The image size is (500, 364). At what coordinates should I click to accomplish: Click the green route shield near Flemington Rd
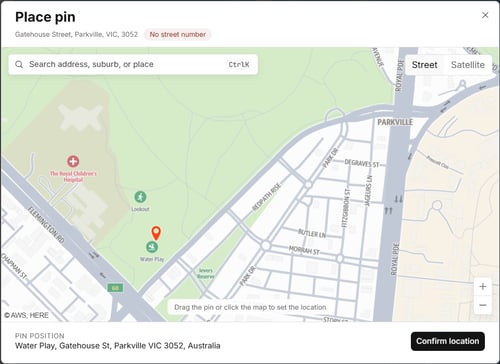(115, 288)
